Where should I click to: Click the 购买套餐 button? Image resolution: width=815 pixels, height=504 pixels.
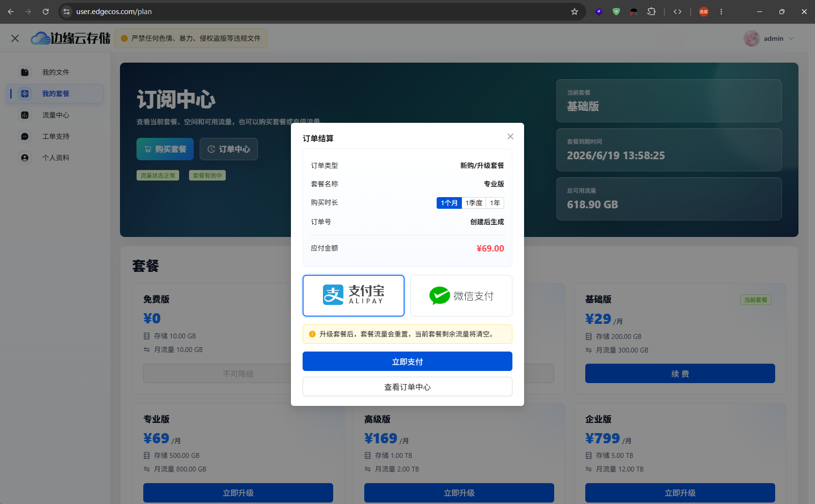[x=165, y=149]
